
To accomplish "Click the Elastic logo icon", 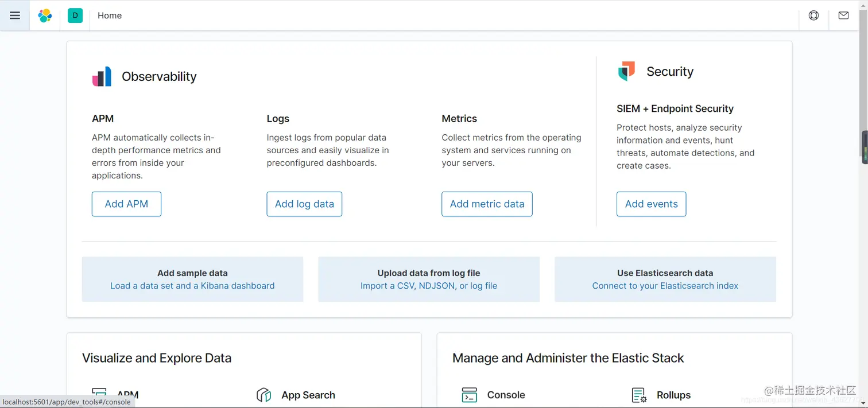I will pyautogui.click(x=45, y=15).
